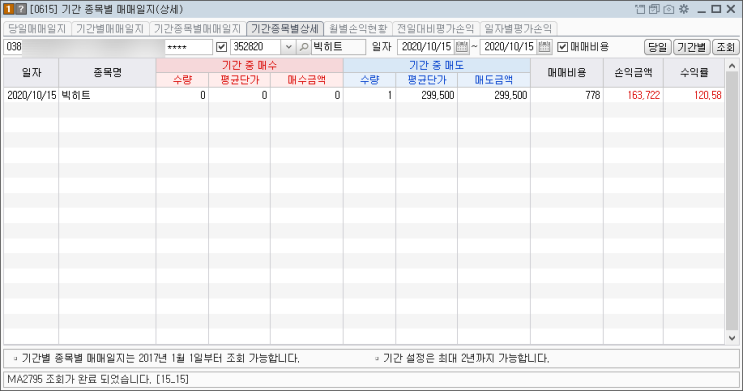743x391 pixels.
Task: Toggle the 매매비용 checkbox
Action: [x=562, y=47]
